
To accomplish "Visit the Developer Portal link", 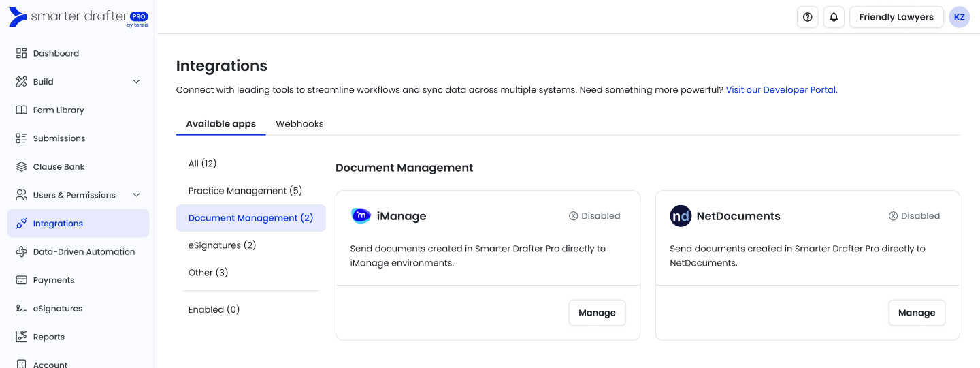I will [x=781, y=90].
